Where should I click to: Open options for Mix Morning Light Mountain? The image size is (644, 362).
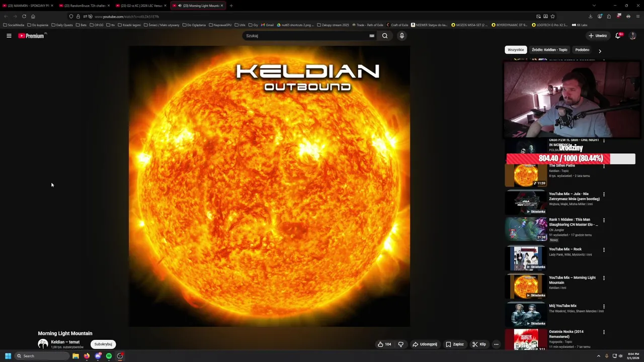coord(604,278)
